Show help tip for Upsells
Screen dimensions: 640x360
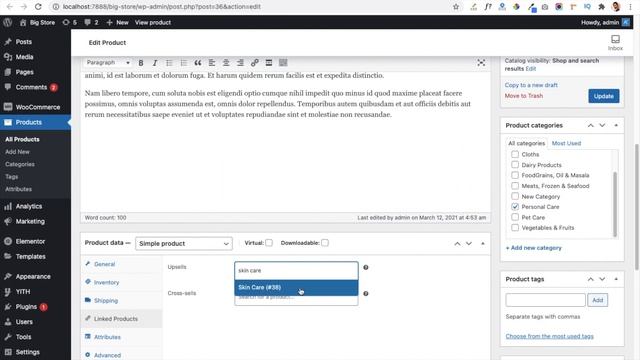366,267
